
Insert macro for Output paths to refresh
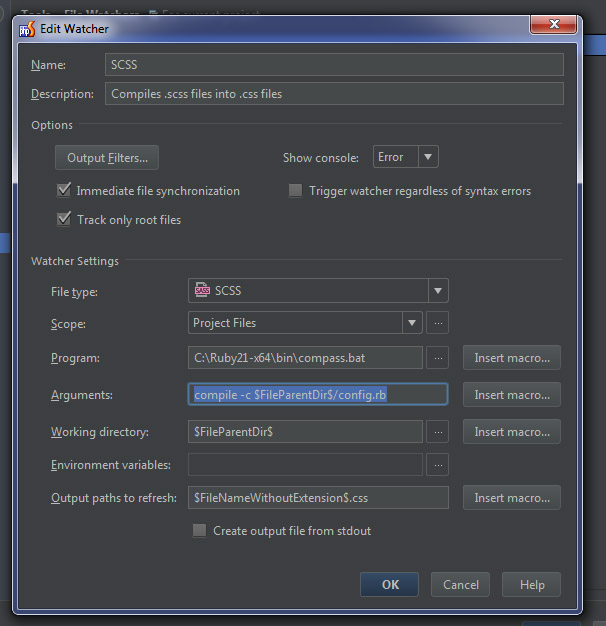click(x=512, y=498)
